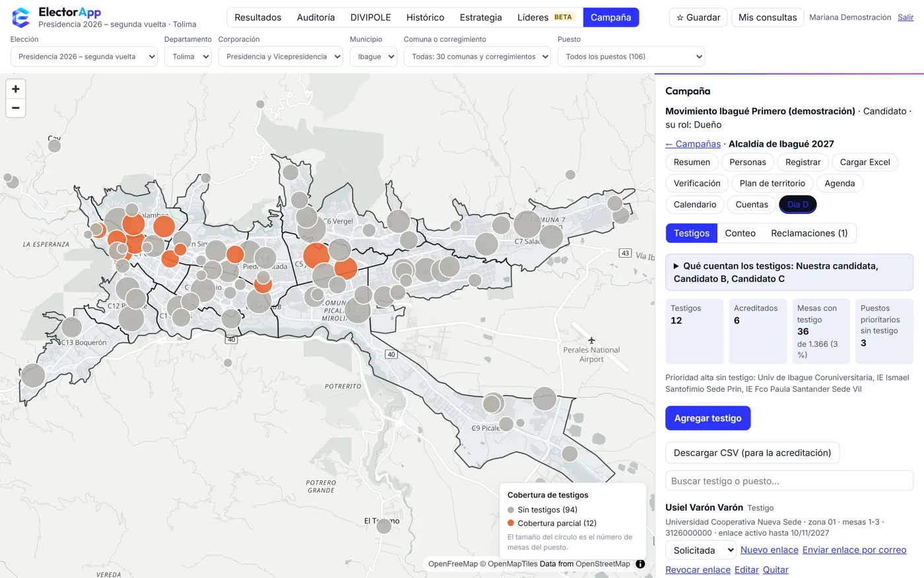The height and width of the screenshot is (578, 924).
Task: Open the Puesto dropdown
Action: pyautogui.click(x=631, y=57)
